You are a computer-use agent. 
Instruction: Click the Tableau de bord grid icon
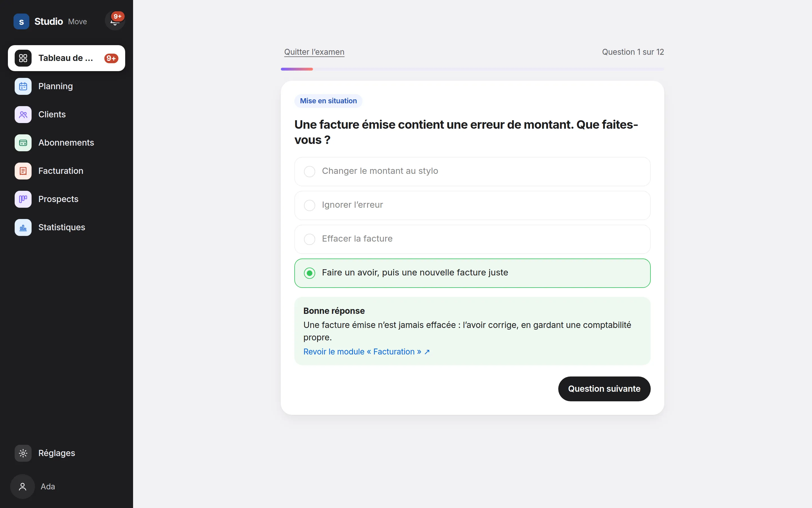tap(23, 58)
